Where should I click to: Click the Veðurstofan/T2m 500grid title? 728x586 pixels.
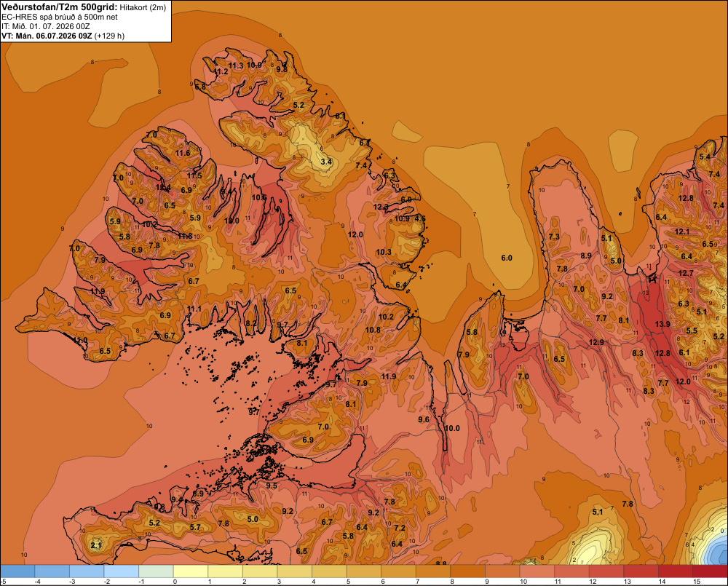click(60, 7)
